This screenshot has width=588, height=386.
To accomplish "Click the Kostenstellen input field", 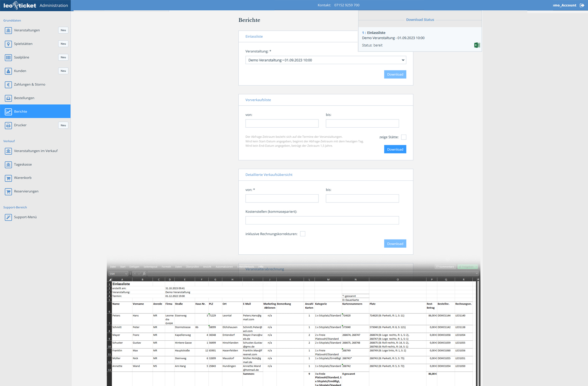I will click(x=322, y=220).
